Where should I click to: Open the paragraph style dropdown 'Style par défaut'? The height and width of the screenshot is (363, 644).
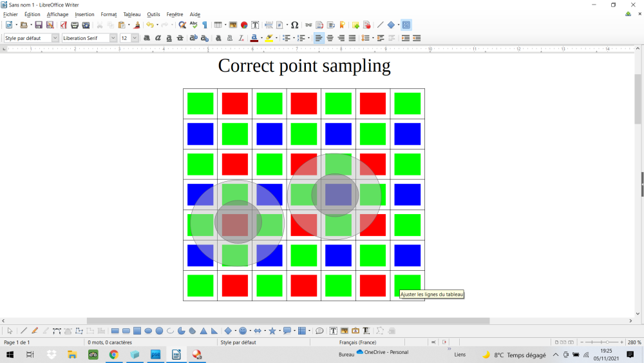[x=55, y=38]
